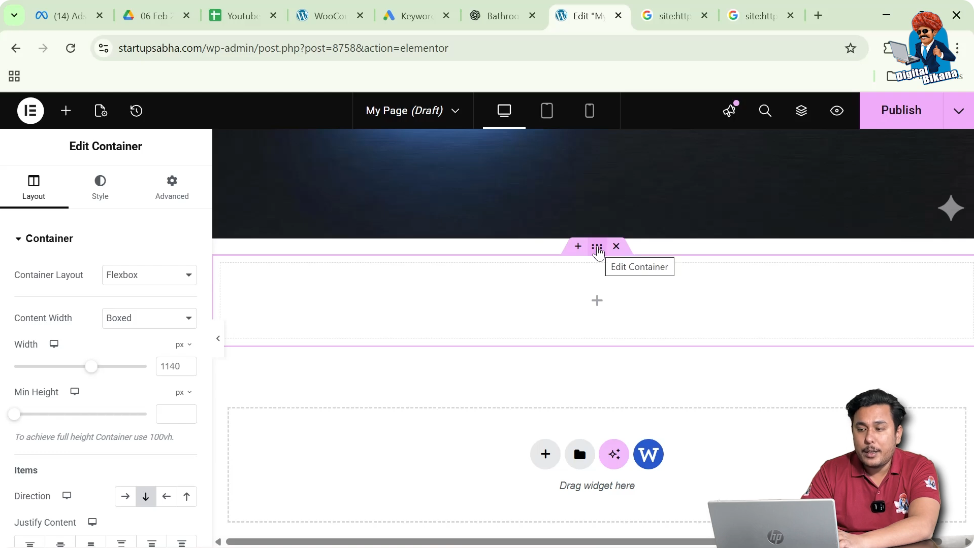The width and height of the screenshot is (974, 549).
Task: Open the Container Layout Flexbox dropdown
Action: 149,275
